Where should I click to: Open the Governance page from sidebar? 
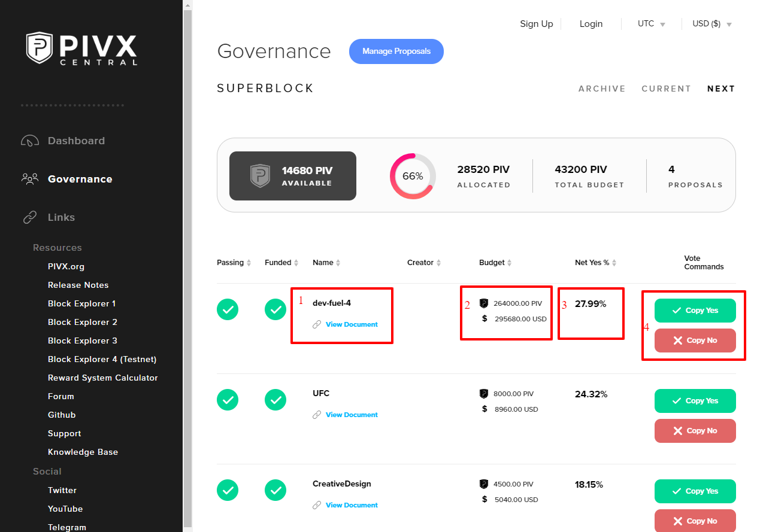80,179
